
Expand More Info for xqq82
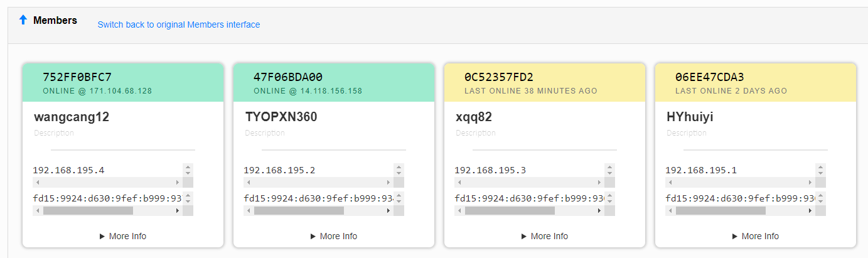(545, 236)
